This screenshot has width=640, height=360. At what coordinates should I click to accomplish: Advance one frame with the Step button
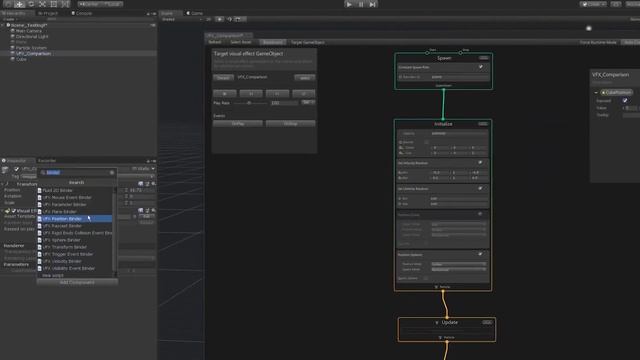point(373,4)
